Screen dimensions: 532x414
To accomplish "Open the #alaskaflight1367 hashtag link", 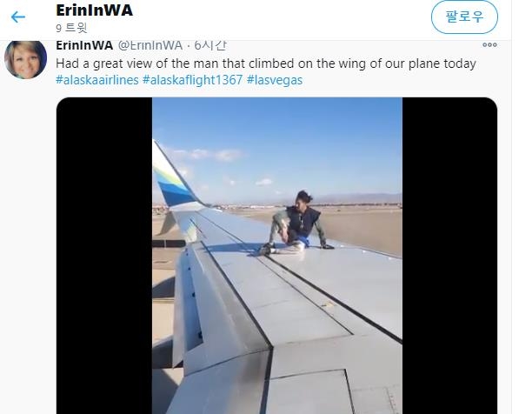I will point(192,80).
